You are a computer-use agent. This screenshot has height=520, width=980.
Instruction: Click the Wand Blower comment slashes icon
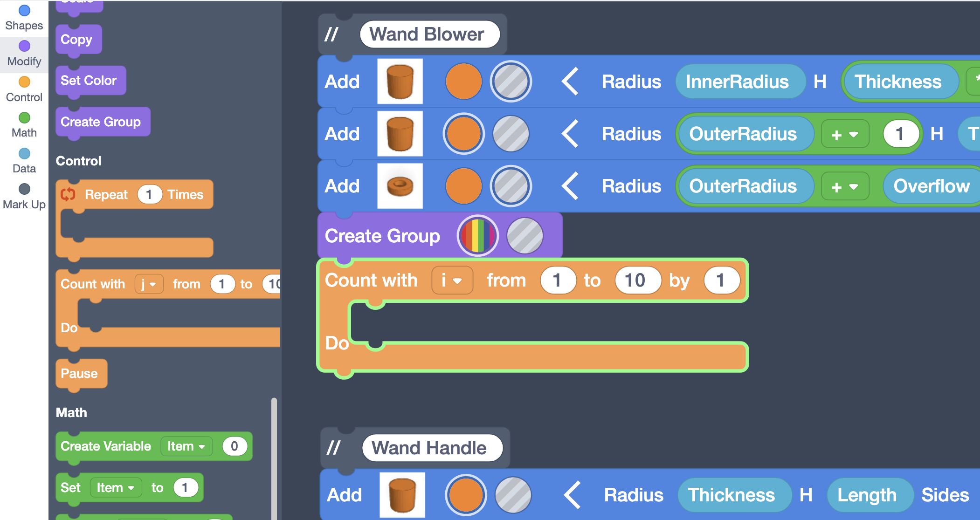point(331,34)
